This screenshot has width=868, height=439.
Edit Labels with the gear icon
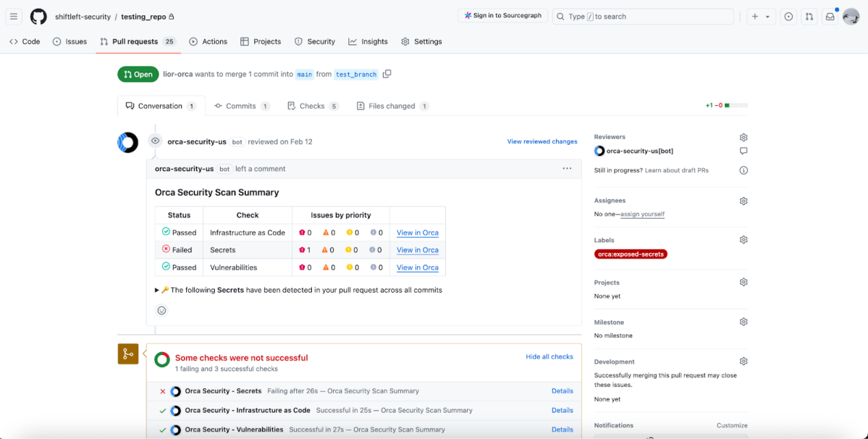pyautogui.click(x=743, y=240)
